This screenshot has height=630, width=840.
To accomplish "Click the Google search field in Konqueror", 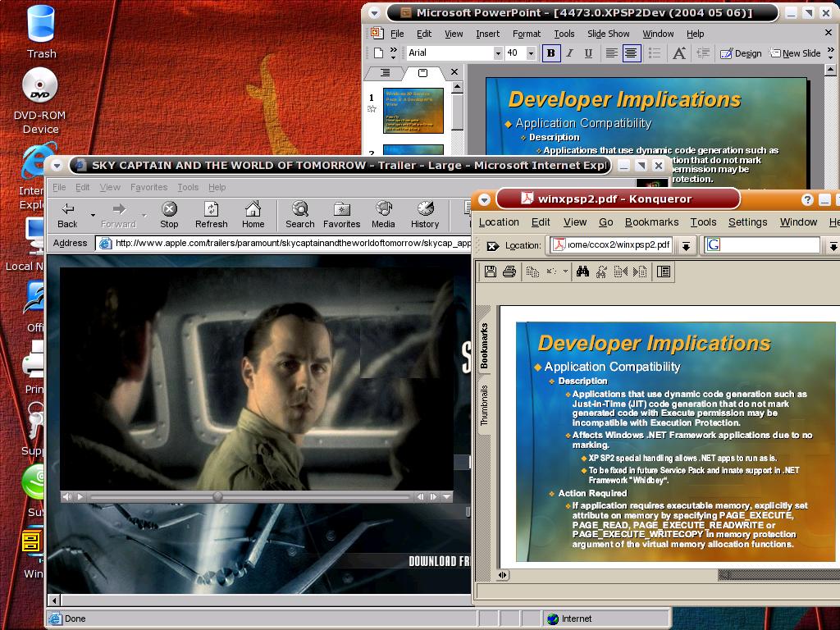I will pos(761,245).
